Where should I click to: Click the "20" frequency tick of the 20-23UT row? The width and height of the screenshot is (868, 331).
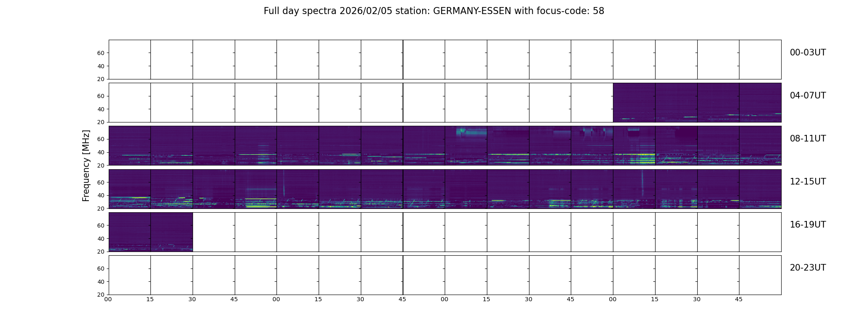[101, 295]
